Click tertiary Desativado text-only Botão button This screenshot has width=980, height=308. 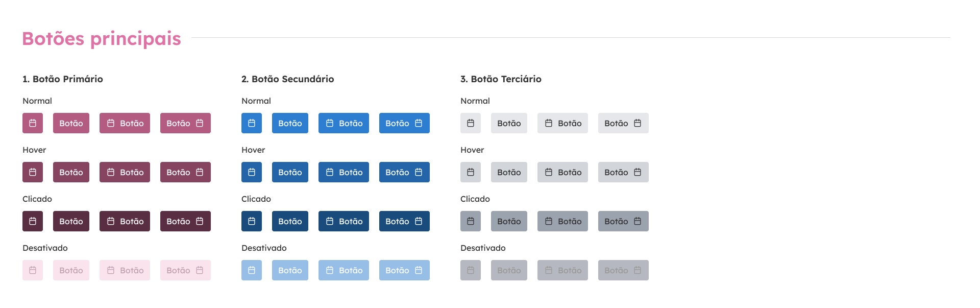509,270
